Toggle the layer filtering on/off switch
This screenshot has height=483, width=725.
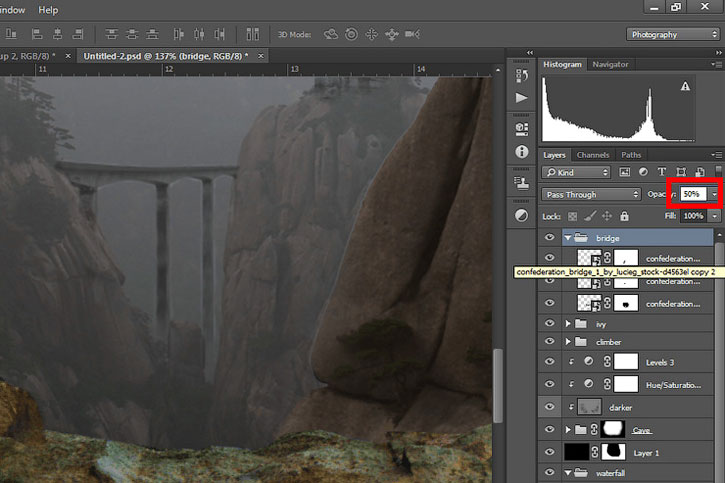tap(718, 171)
